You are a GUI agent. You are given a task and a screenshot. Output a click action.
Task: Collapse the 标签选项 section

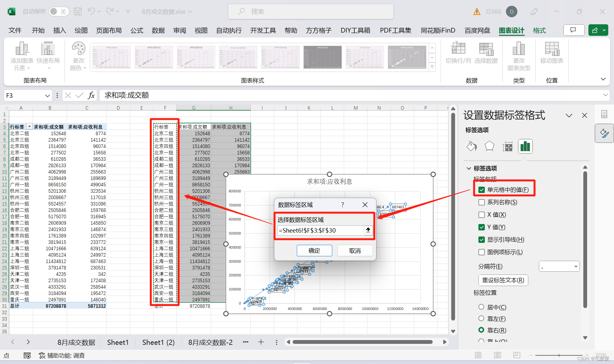[x=469, y=168]
